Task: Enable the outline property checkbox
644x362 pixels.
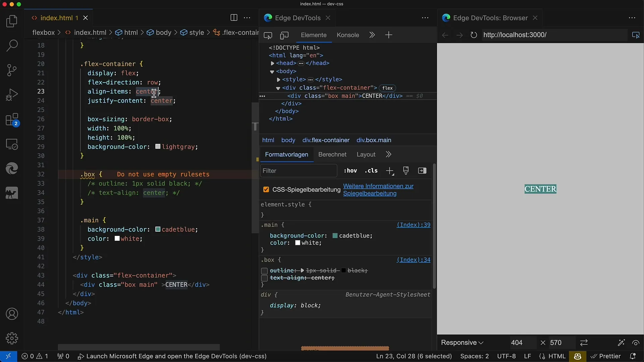Action: [264, 271]
